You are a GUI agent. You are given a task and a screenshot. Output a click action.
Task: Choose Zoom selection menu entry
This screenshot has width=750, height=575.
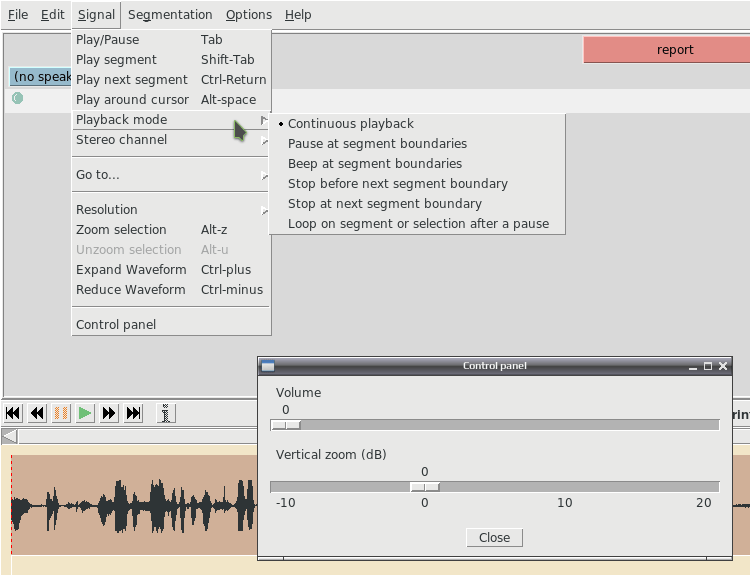171,230
